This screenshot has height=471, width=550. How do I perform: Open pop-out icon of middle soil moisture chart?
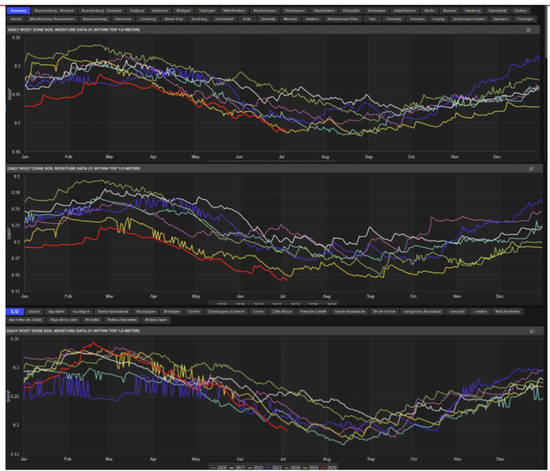point(531,169)
